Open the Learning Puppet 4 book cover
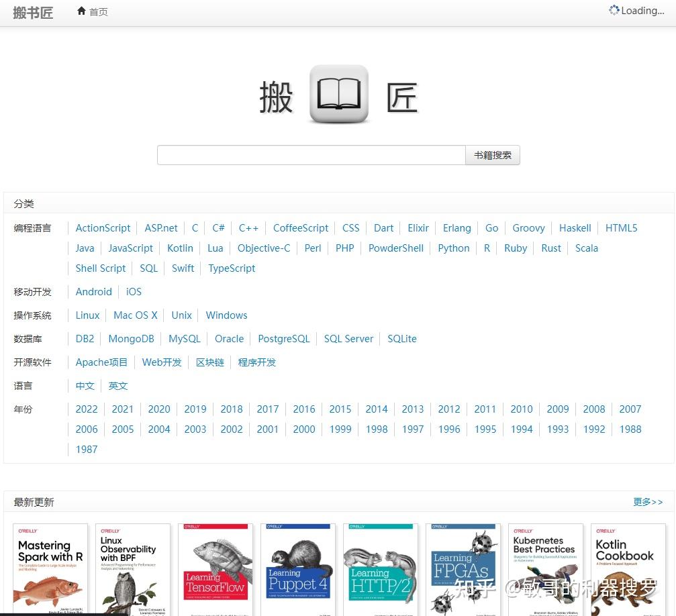Screen dimensions: 676x616 tap(298, 569)
